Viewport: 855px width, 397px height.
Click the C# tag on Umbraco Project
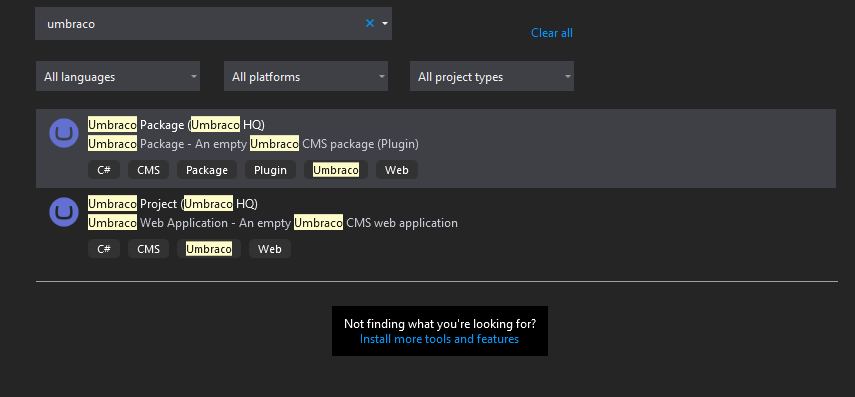click(x=104, y=249)
